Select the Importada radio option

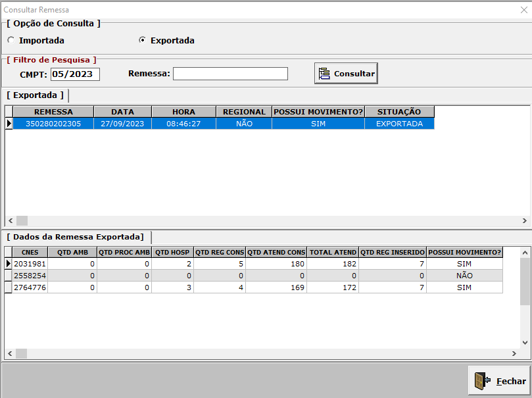click(x=11, y=40)
